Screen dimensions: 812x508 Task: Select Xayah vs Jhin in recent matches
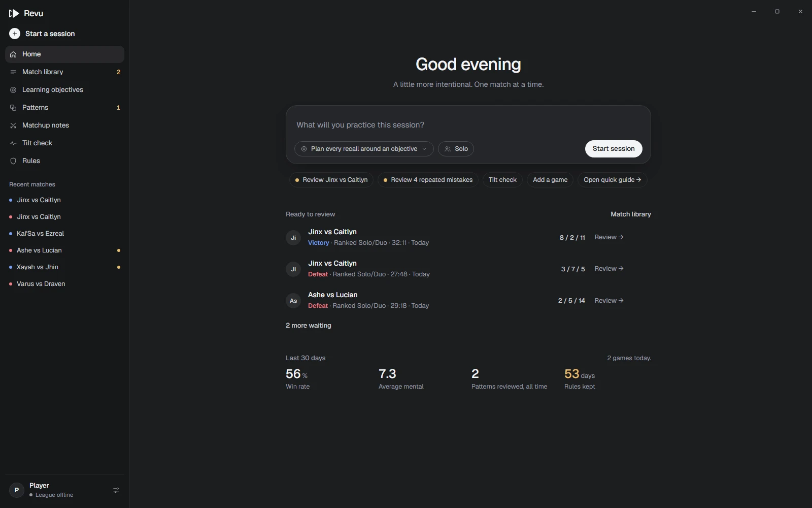[x=64, y=267]
